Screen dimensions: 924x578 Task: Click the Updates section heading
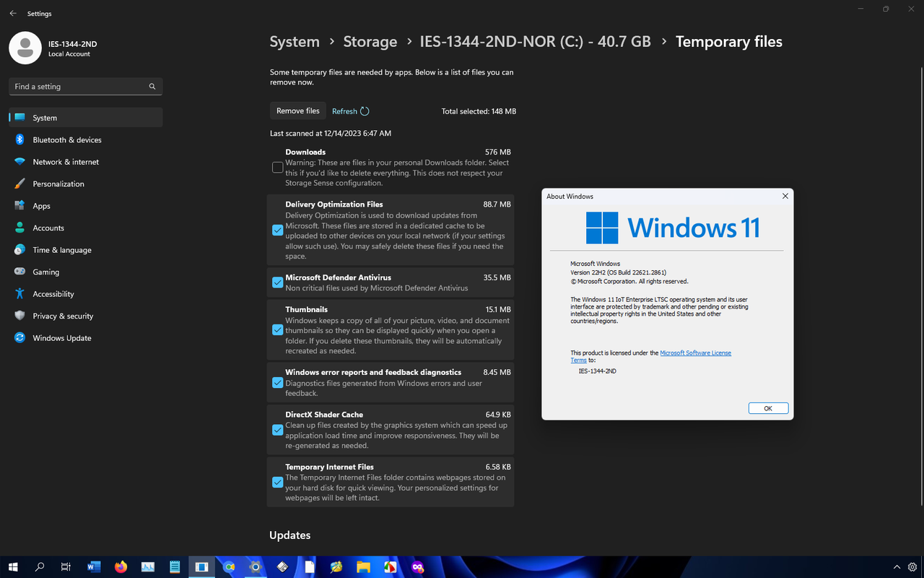[290, 535]
